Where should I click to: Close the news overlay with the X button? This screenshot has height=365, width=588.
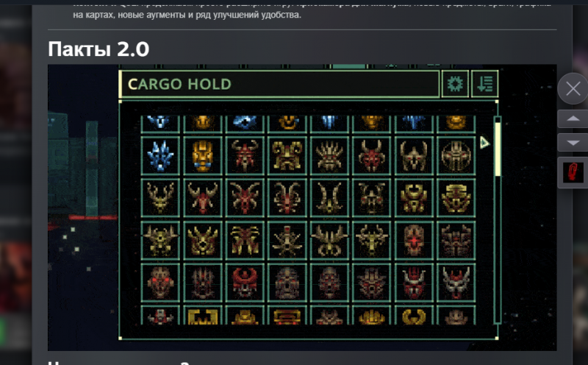573,88
